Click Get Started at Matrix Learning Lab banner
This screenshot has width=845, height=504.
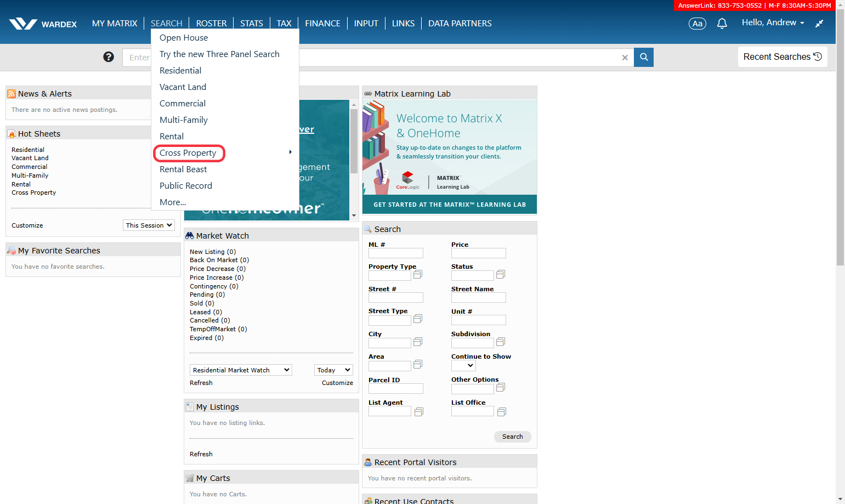coord(450,205)
